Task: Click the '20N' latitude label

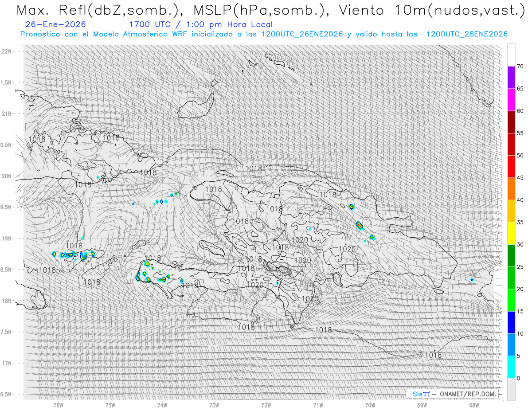Action: 7,176
